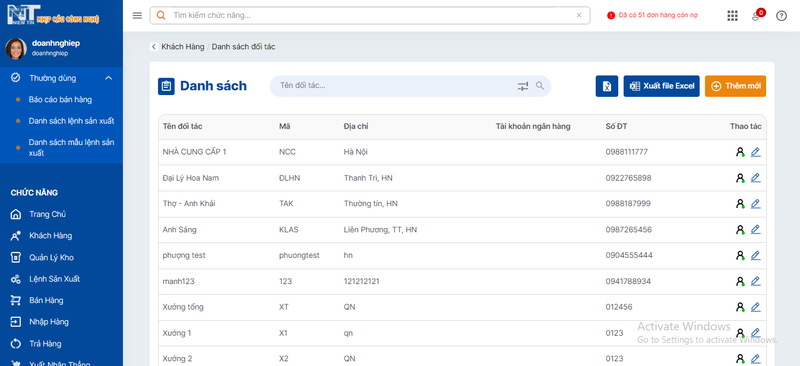
Task: Edit Xưởng tổng row
Action: pos(756,307)
